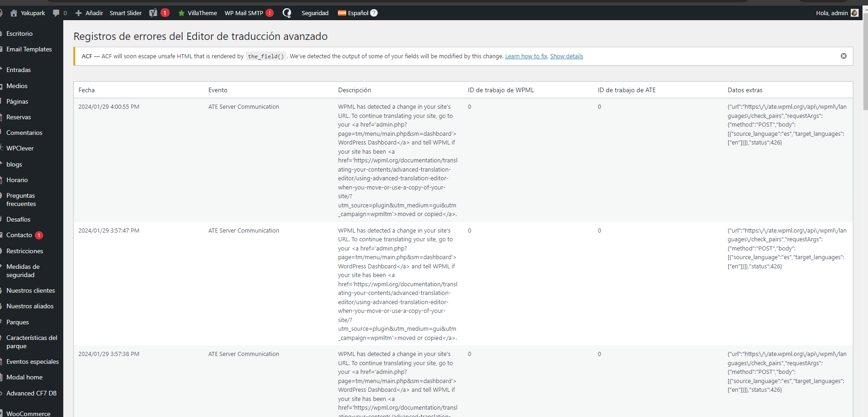This screenshot has height=417, width=868.
Task: Open the Seguridad admin bar menu
Action: (x=315, y=13)
